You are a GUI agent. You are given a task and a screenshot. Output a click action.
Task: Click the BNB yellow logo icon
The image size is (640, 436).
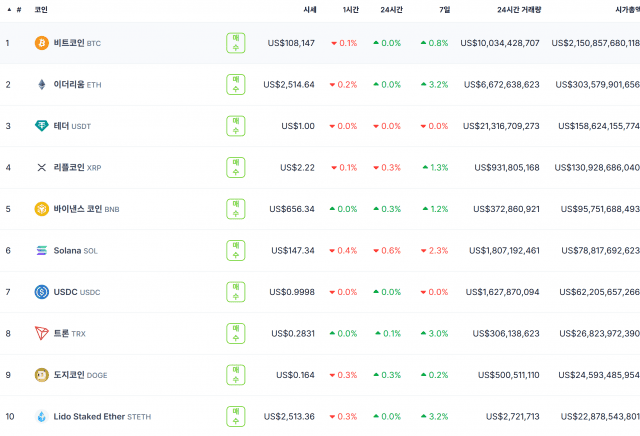click(42, 209)
